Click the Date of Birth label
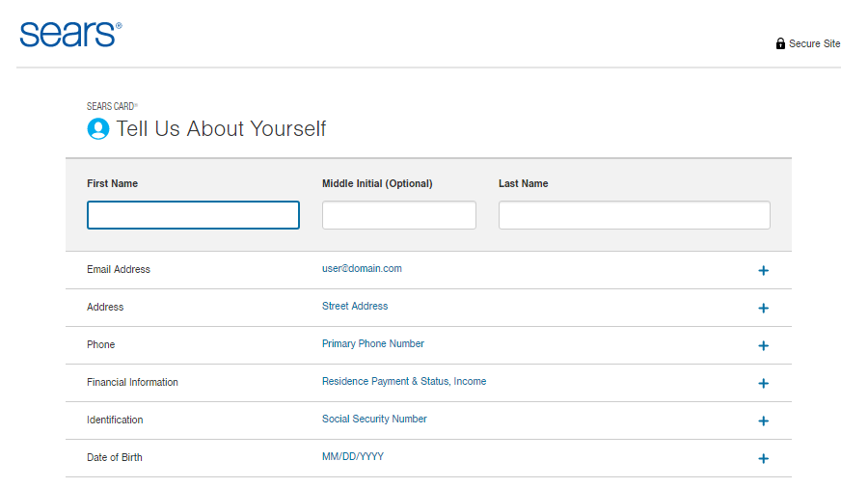This screenshot has width=868, height=488. (115, 457)
